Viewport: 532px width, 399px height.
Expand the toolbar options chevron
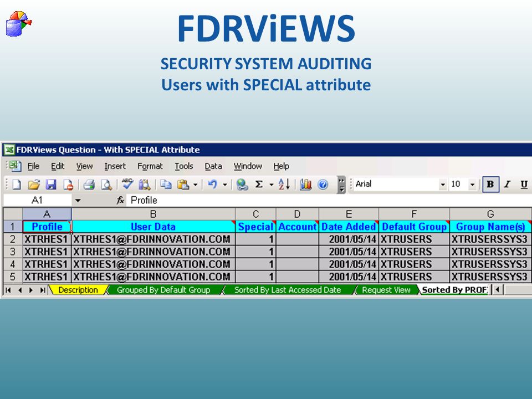341,185
